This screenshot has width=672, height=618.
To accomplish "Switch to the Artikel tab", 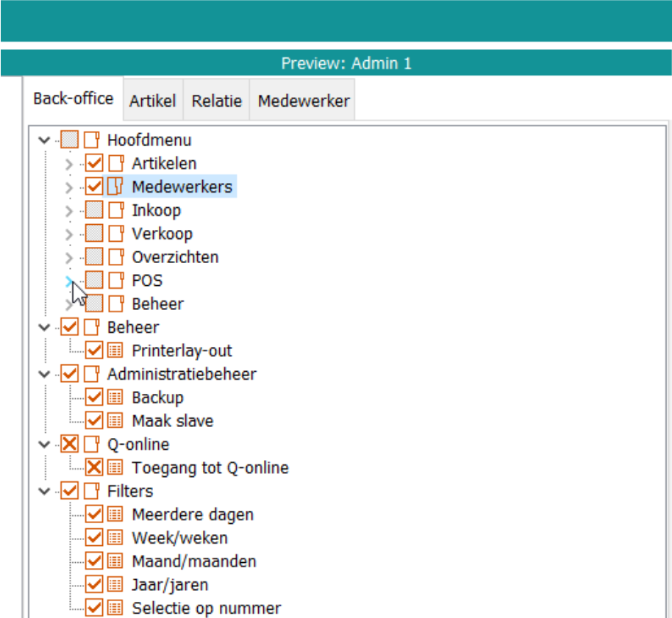I will point(152,101).
